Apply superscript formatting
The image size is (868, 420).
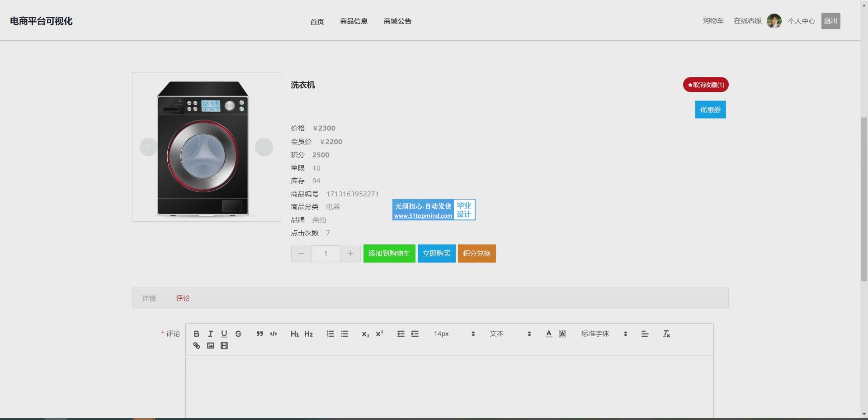point(379,334)
